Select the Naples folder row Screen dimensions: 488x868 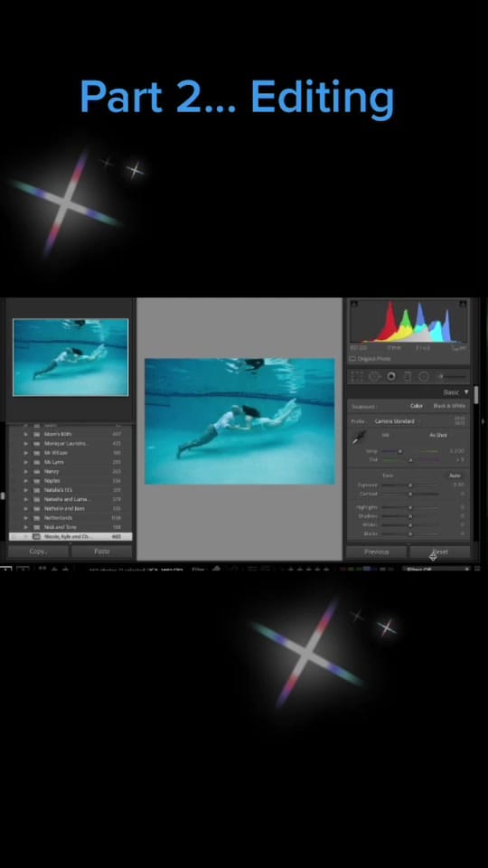click(70, 480)
